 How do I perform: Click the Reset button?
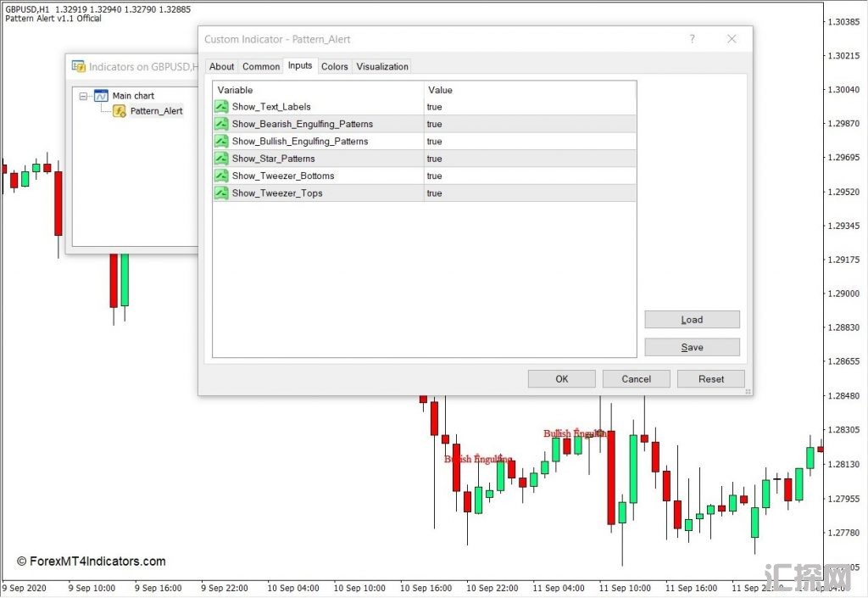pyautogui.click(x=711, y=379)
